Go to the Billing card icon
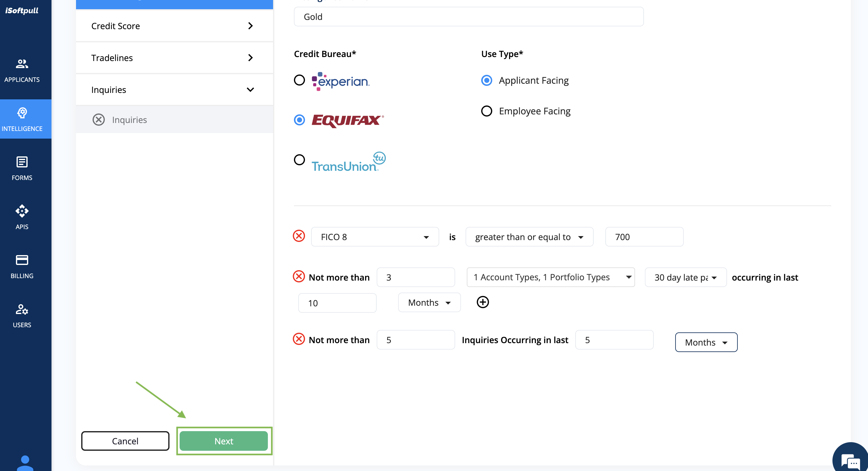The width and height of the screenshot is (868, 471). coord(22,260)
